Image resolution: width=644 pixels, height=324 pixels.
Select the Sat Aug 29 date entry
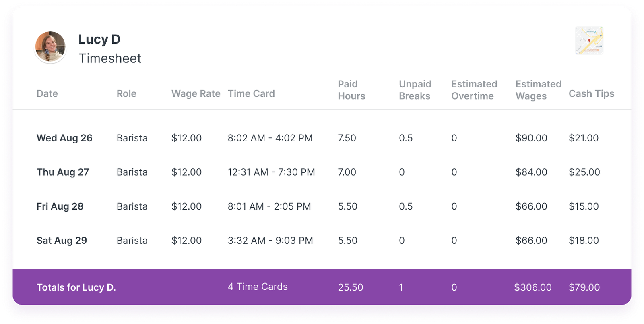coord(62,241)
